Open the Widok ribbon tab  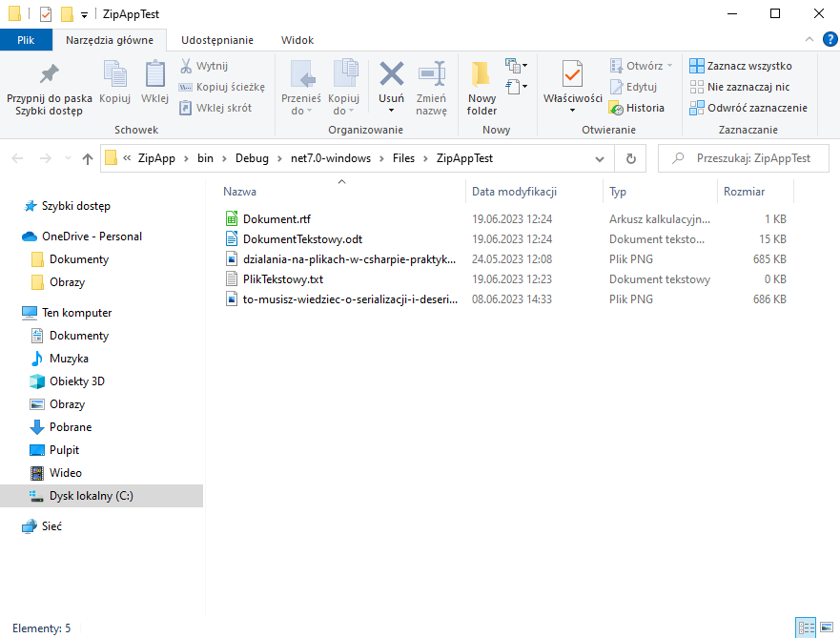coord(297,40)
